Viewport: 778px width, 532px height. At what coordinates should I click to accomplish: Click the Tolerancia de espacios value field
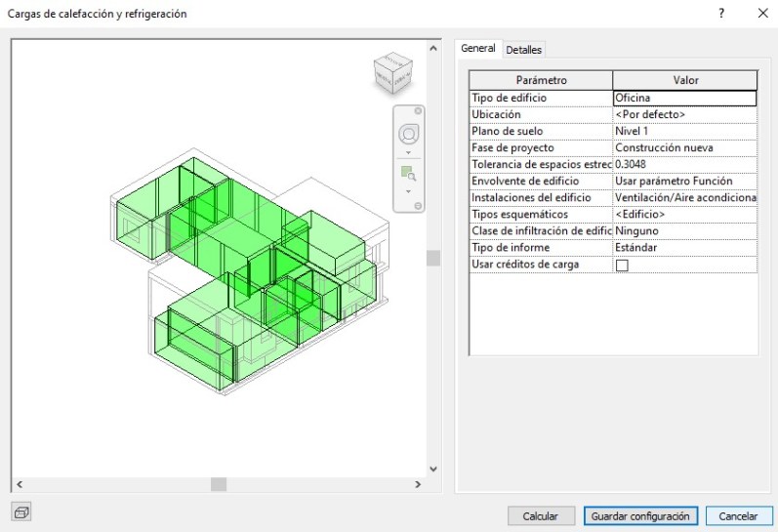684,164
